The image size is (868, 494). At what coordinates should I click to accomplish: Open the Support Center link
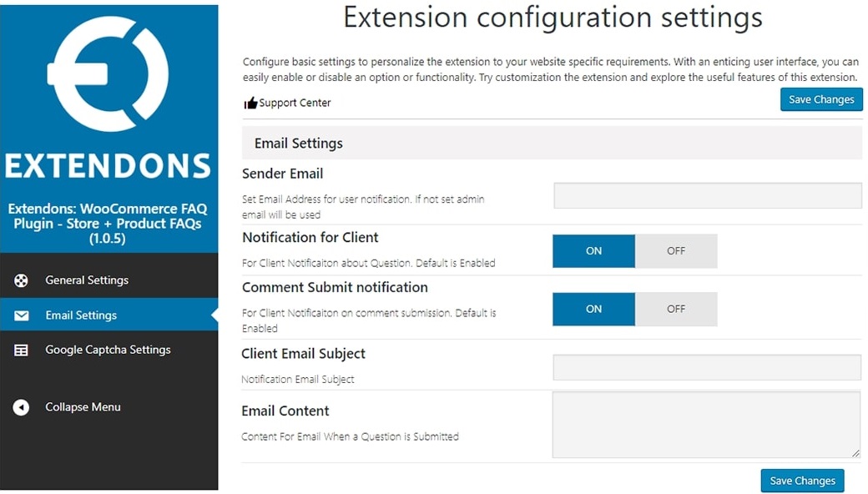tap(295, 103)
